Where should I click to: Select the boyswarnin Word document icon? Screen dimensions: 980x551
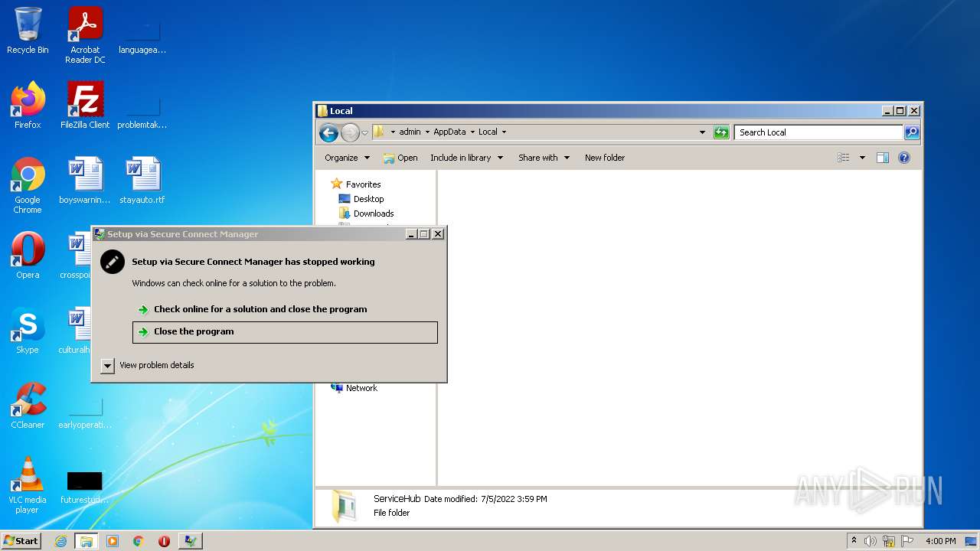tap(85, 181)
